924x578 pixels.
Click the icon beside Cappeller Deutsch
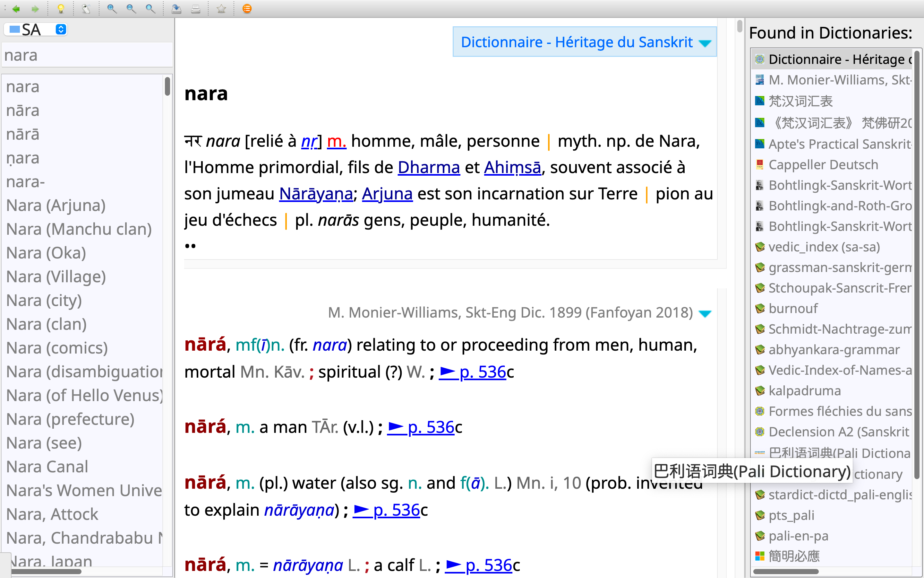click(760, 165)
